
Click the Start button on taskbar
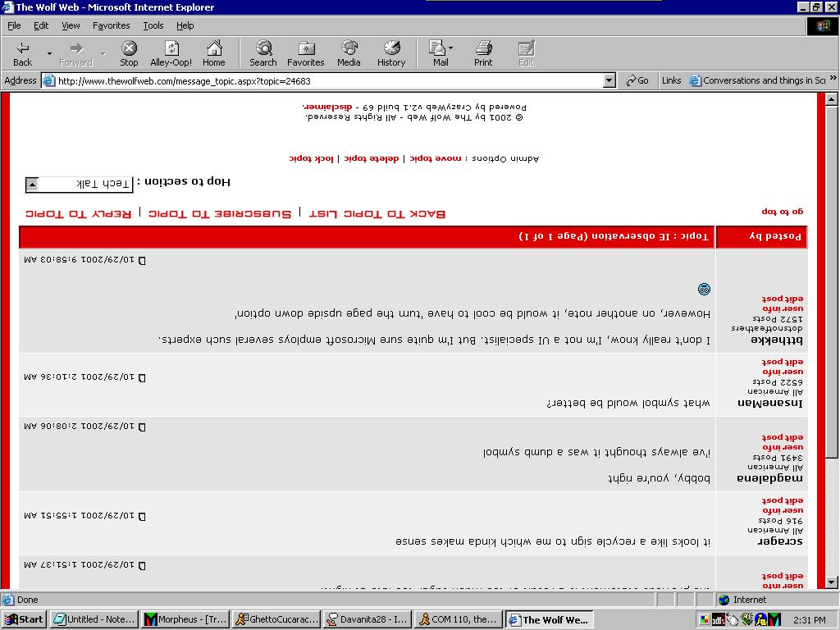pyautogui.click(x=24, y=619)
